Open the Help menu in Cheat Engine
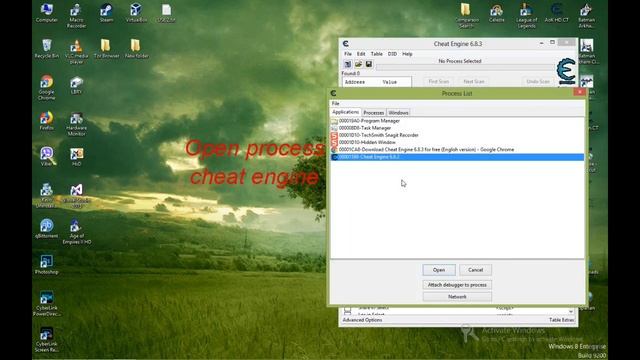The width and height of the screenshot is (640, 360). click(x=407, y=54)
